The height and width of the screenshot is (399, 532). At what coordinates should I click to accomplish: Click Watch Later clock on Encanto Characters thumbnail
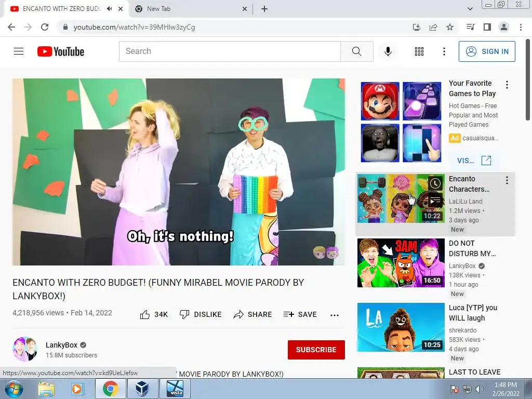tap(435, 183)
